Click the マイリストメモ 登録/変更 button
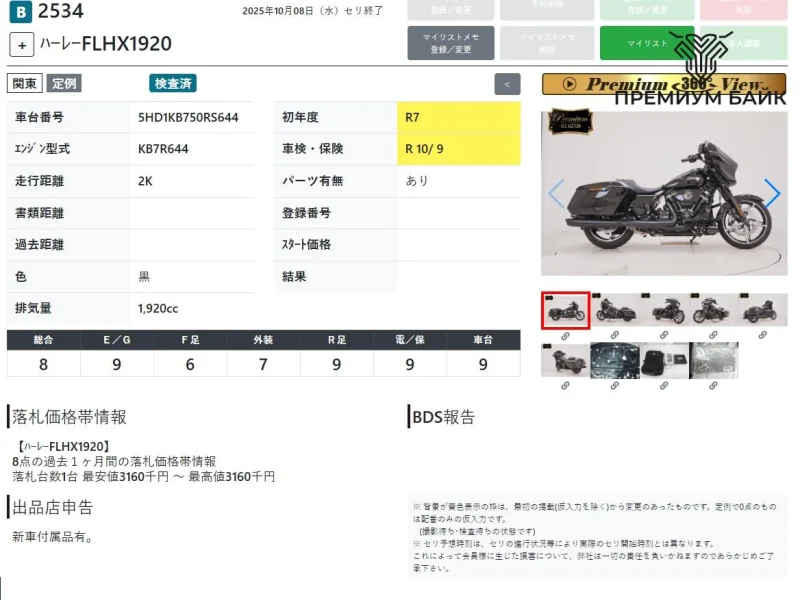This screenshot has width=800, height=600. coord(451,43)
